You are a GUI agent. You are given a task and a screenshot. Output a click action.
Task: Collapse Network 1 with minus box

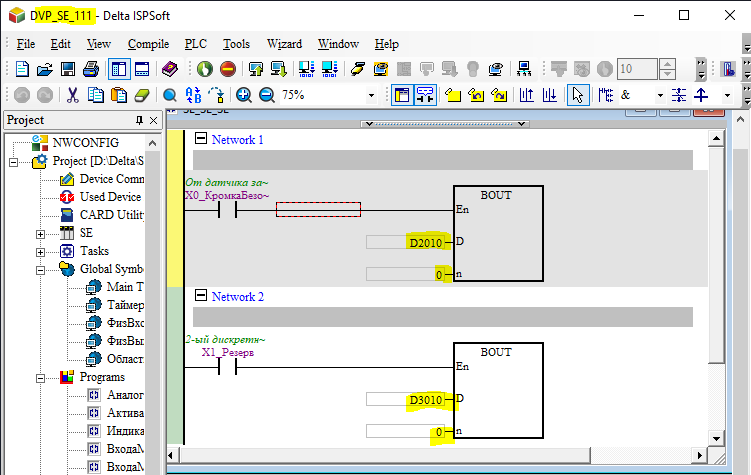(x=201, y=138)
